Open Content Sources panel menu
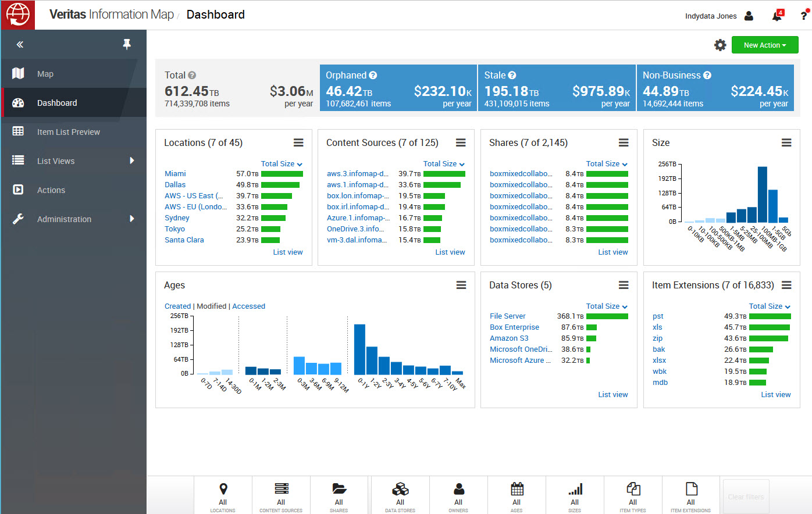Viewport: 812px width, 514px height. pos(461,142)
